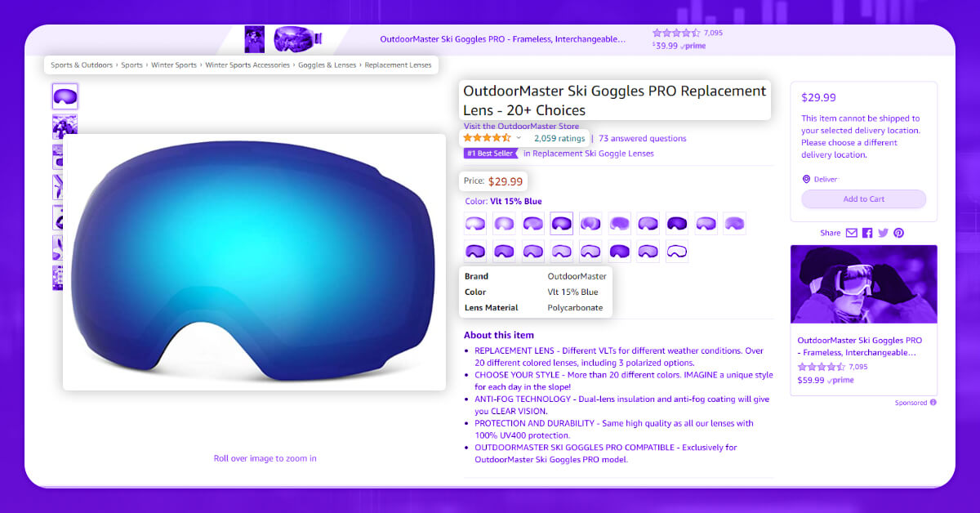This screenshot has height=513, width=980.
Task: Open the sponsored Ski Goggles PRO ad image
Action: [864, 284]
